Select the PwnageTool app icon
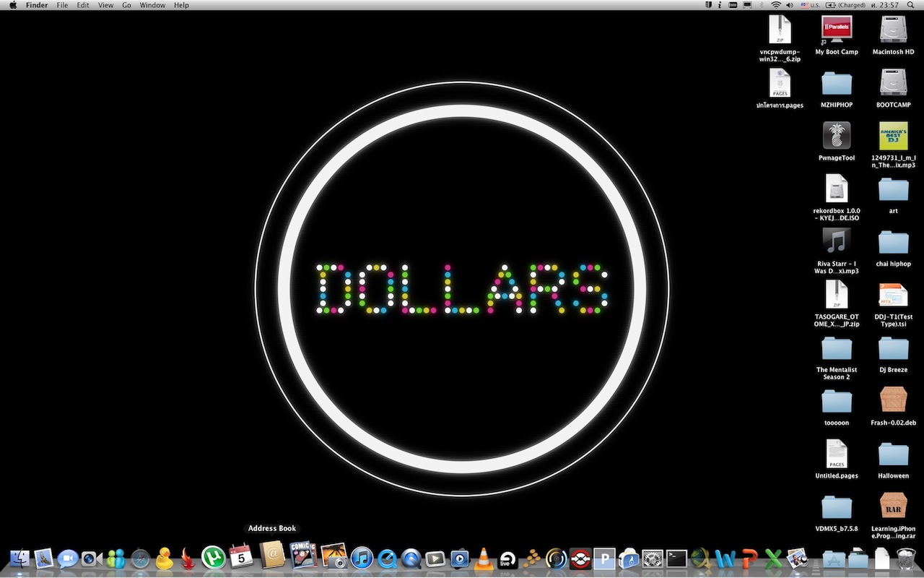 837,135
